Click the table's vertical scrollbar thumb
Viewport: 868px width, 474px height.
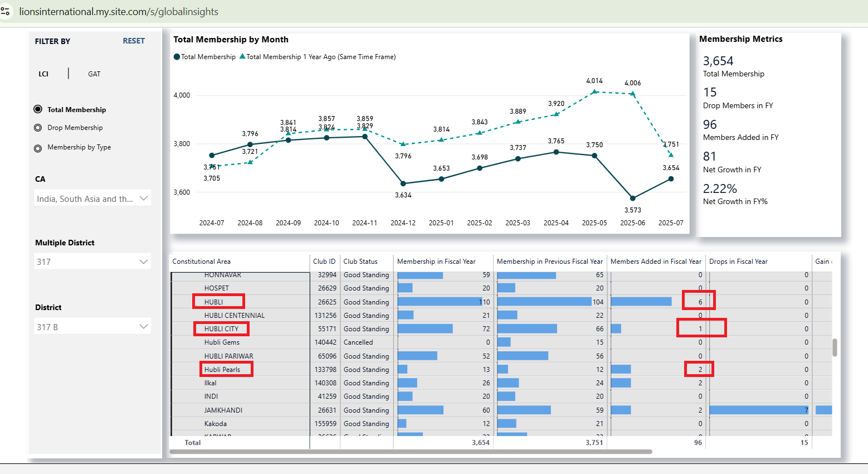pos(834,347)
